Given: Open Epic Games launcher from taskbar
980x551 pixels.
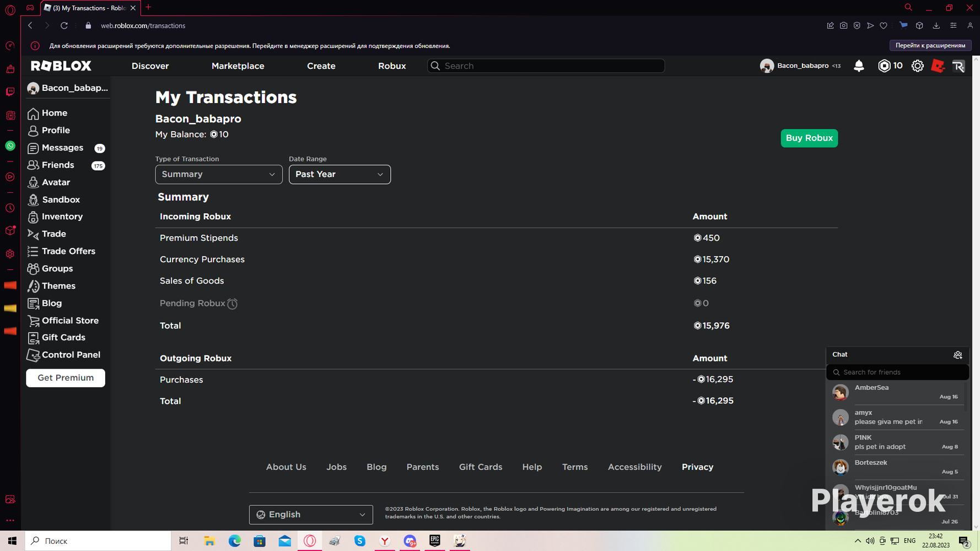Looking at the screenshot, I should click(x=435, y=541).
